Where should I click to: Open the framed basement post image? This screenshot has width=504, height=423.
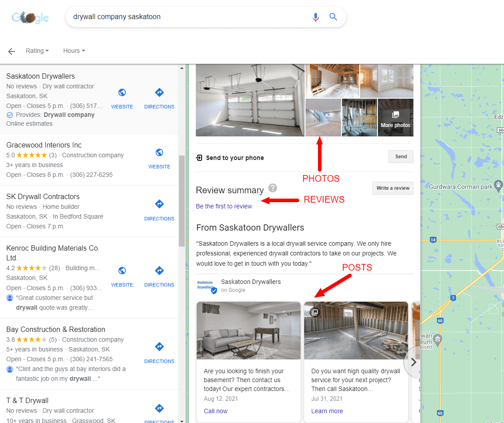(x=356, y=331)
